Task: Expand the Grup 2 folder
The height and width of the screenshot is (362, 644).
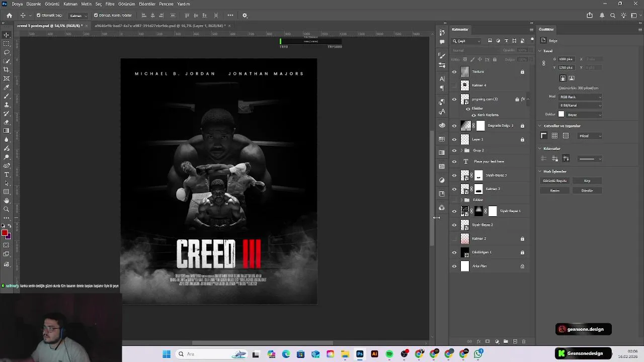Action: pyautogui.click(x=461, y=150)
